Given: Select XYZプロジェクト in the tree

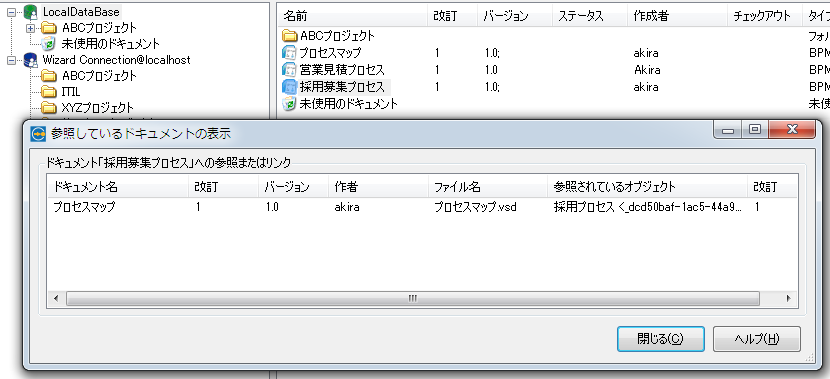Looking at the screenshot, I should tap(97, 107).
